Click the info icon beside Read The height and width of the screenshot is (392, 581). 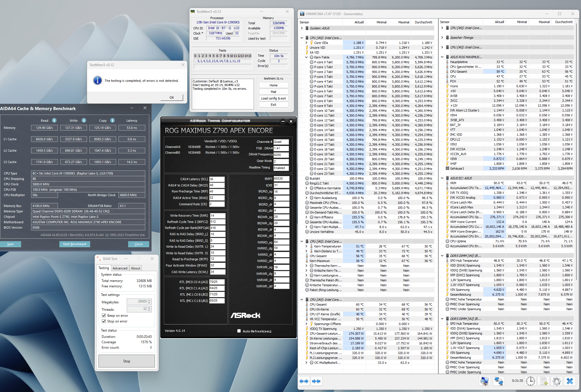(x=54, y=120)
